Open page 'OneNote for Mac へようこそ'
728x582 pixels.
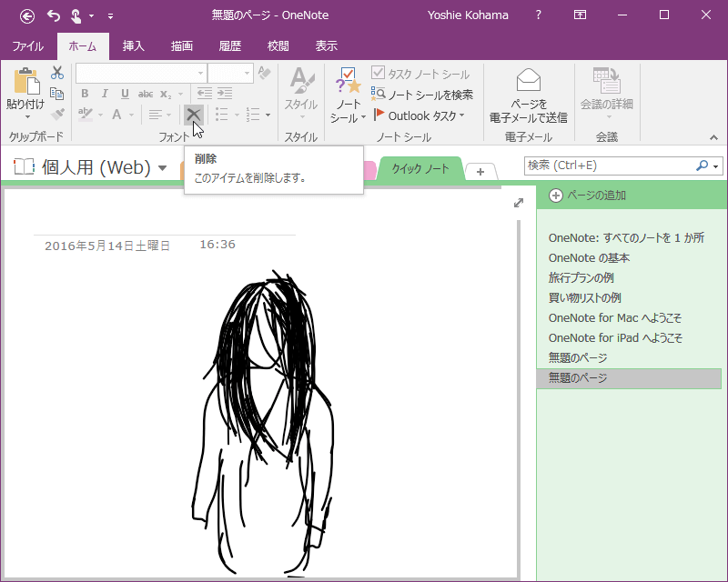tap(615, 318)
